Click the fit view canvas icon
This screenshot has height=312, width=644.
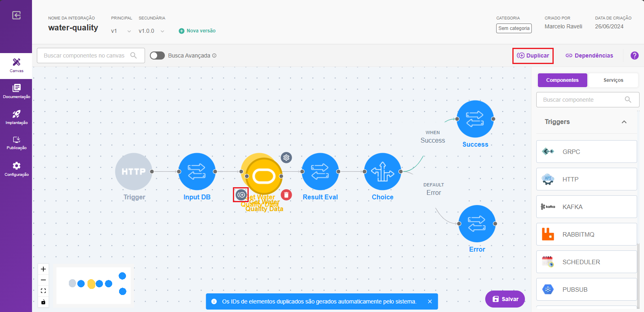(43, 291)
